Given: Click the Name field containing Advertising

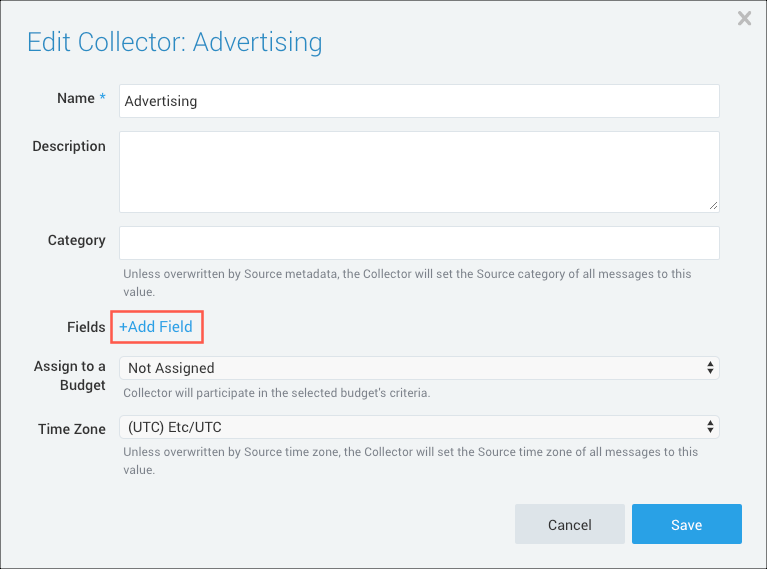Looking at the screenshot, I should click(418, 101).
